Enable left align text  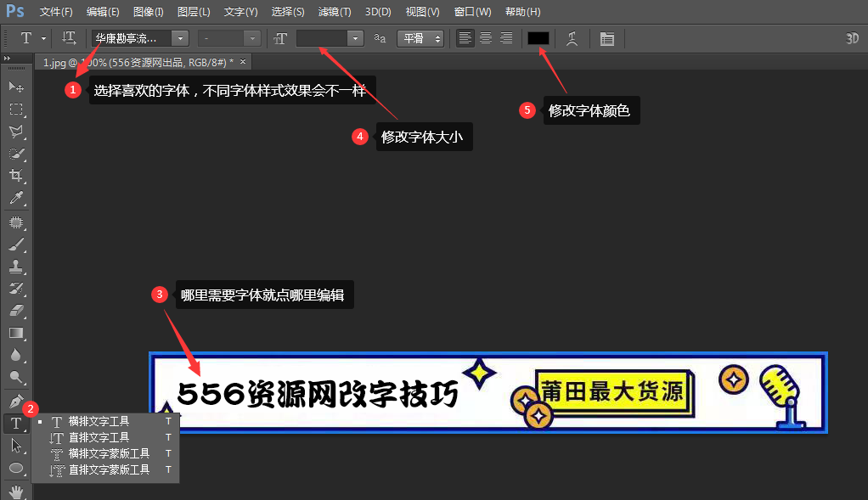coord(465,38)
